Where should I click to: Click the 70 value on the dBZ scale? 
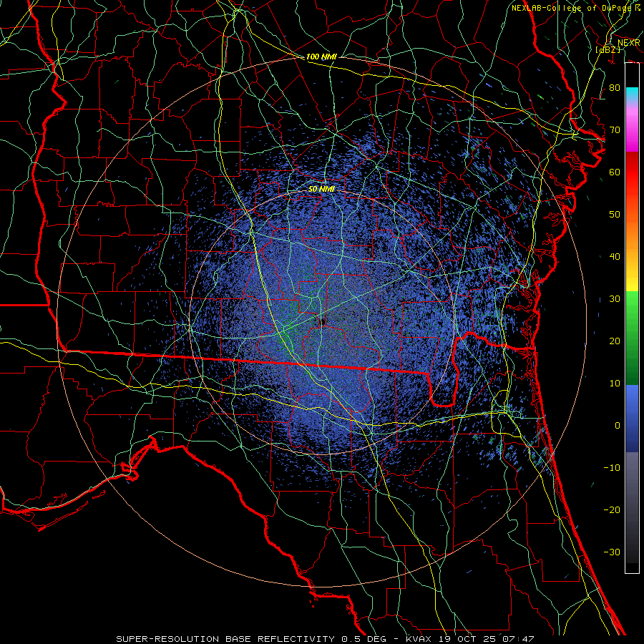pos(615,130)
